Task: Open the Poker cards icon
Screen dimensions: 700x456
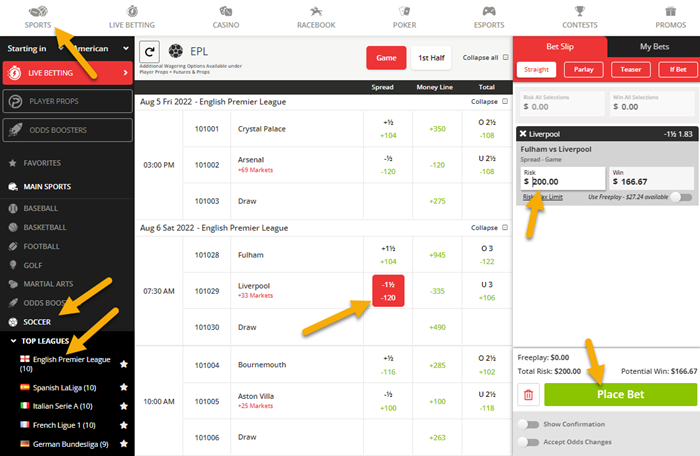Action: coord(404,11)
